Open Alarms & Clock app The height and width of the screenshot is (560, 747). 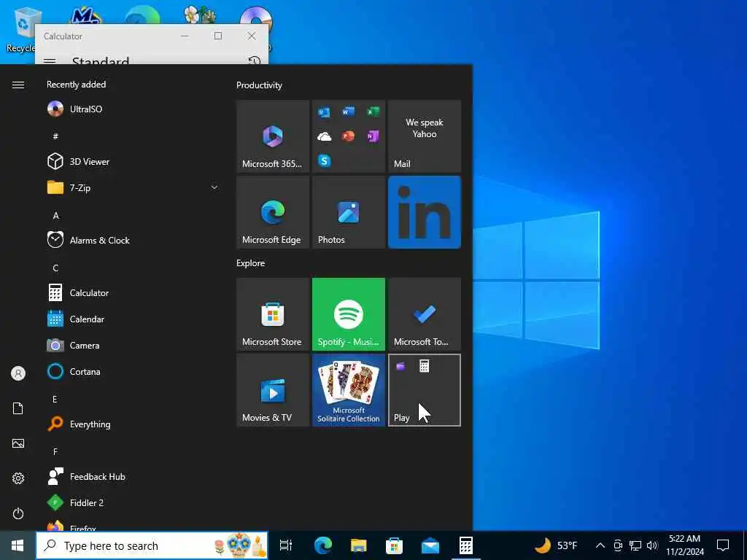pyautogui.click(x=133, y=240)
